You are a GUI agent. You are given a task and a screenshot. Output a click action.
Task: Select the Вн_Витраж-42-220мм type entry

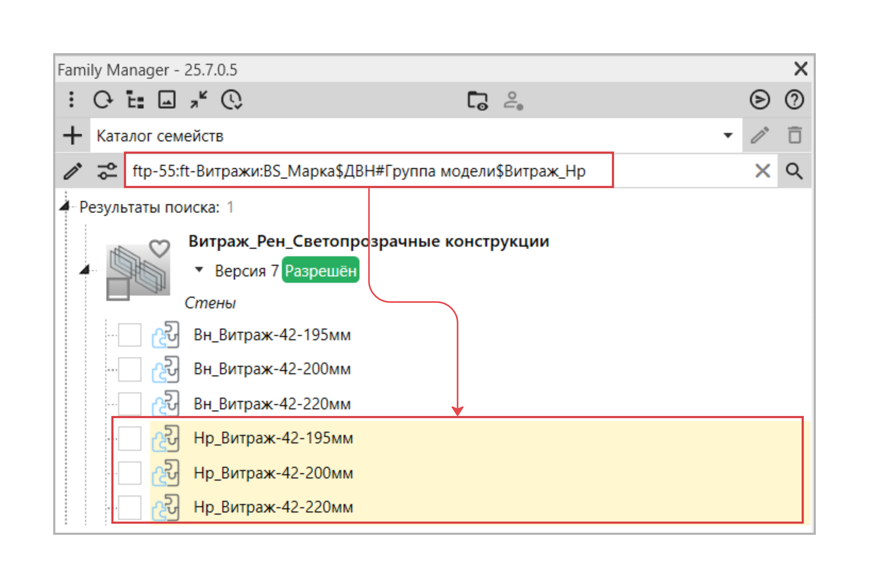[272, 404]
